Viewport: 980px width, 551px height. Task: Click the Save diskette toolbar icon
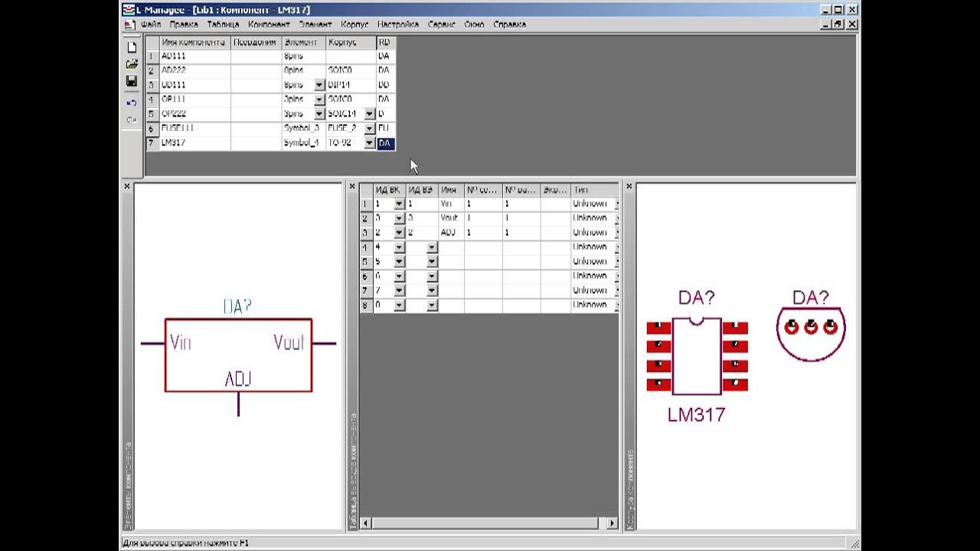click(132, 81)
